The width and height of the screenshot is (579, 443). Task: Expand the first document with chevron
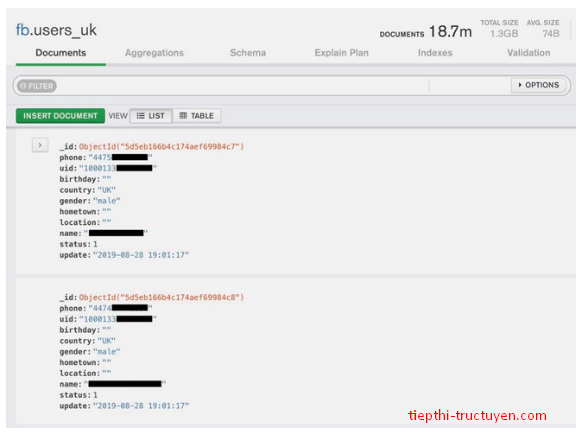40,145
